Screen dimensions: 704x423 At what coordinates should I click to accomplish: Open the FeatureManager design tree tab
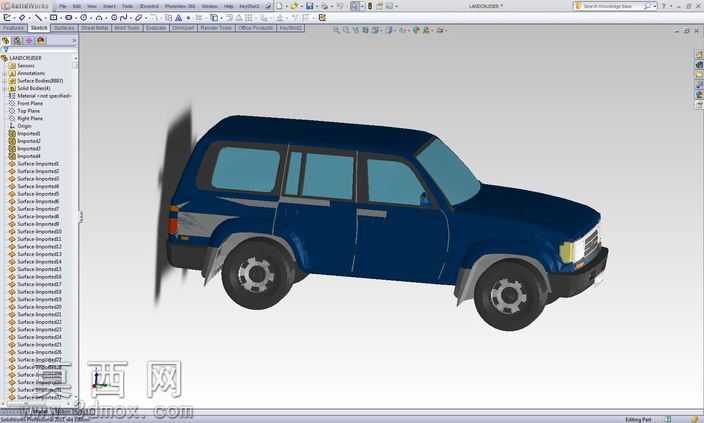6,40
